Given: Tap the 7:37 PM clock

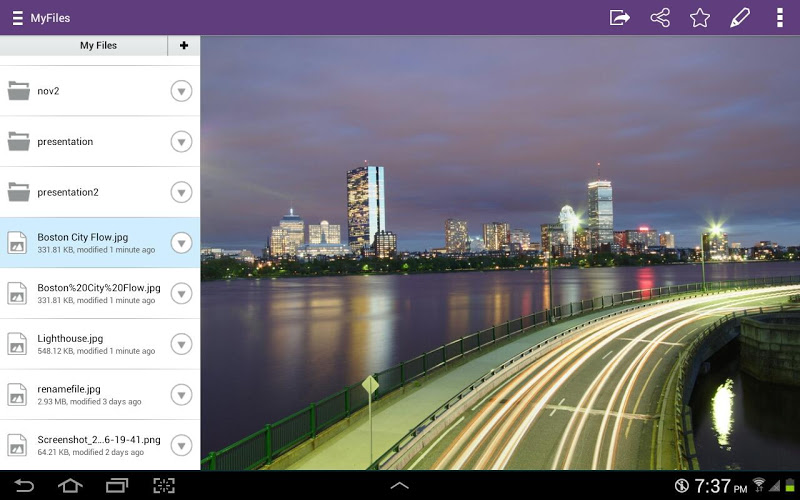Looking at the screenshot, I should pos(720,486).
